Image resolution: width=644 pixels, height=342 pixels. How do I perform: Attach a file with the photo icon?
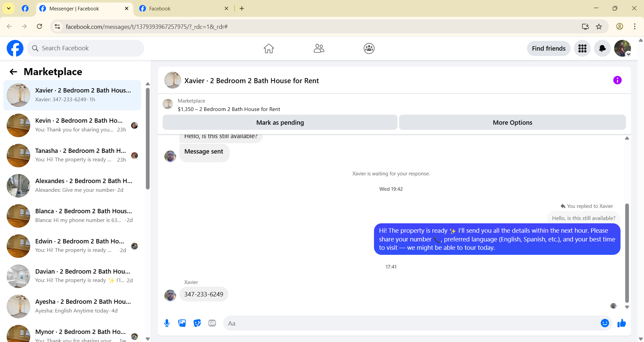pyautogui.click(x=182, y=323)
